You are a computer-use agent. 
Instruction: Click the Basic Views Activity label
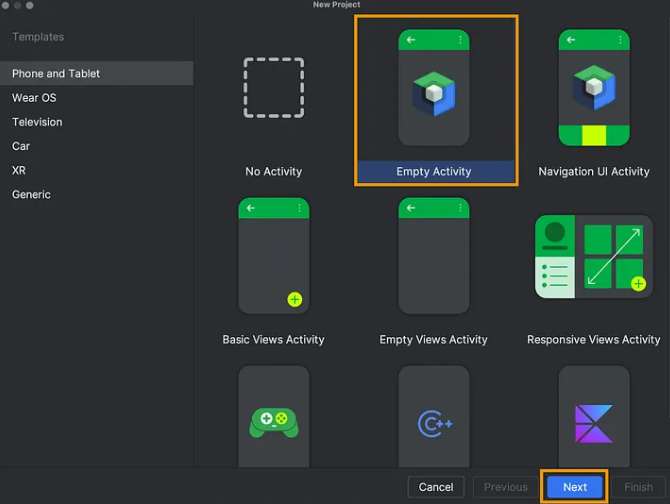click(273, 340)
